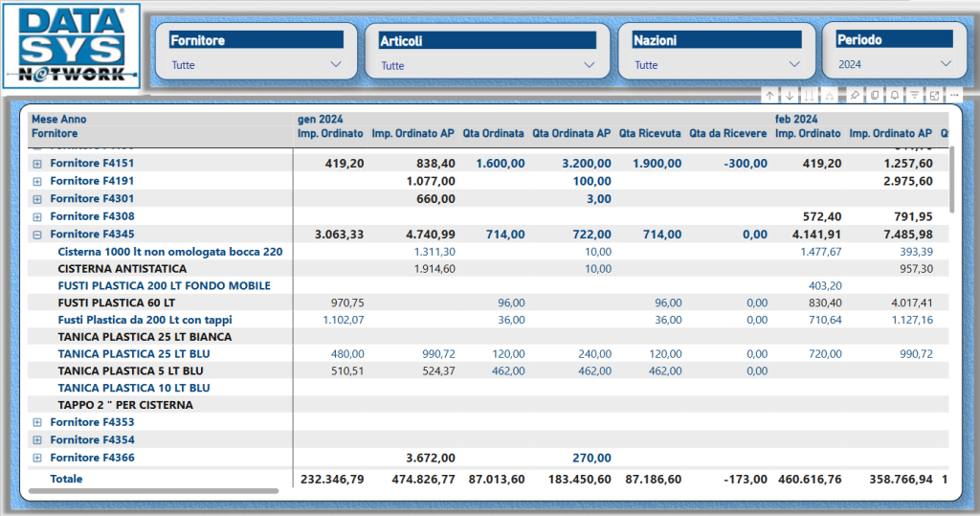
Task: Open the more options ellipsis menu
Action: 954,95
